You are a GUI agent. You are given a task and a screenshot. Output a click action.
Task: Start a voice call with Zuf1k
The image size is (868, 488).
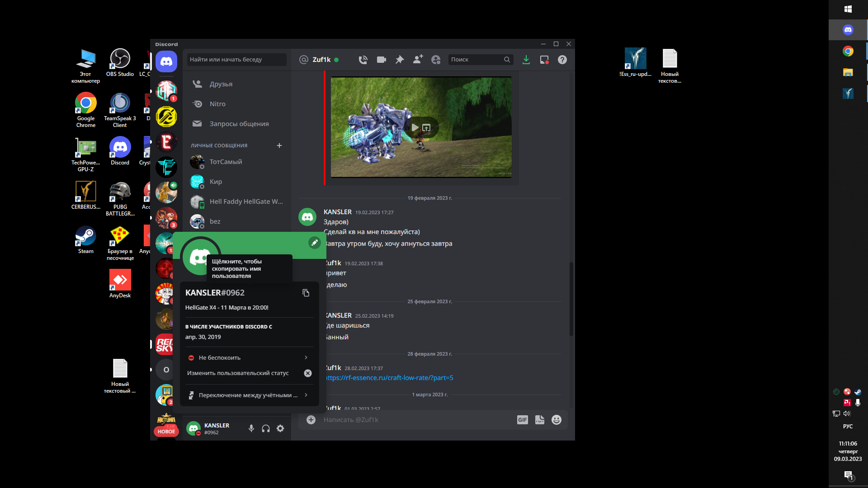coord(363,60)
